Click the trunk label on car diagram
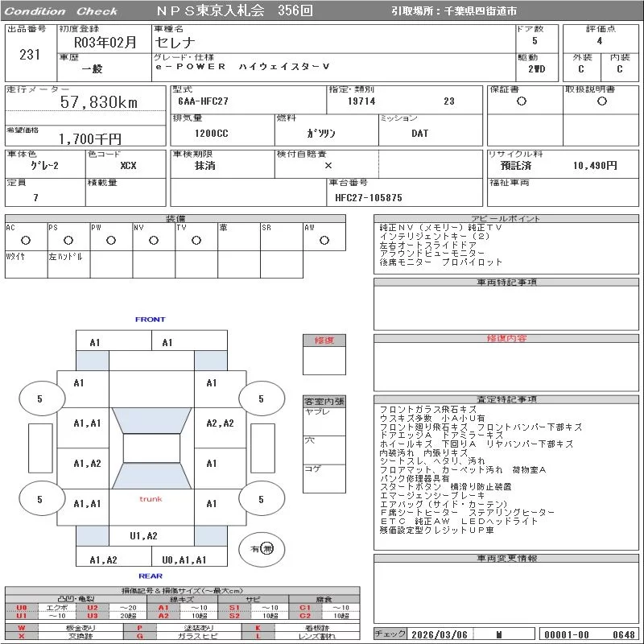 pos(151,499)
